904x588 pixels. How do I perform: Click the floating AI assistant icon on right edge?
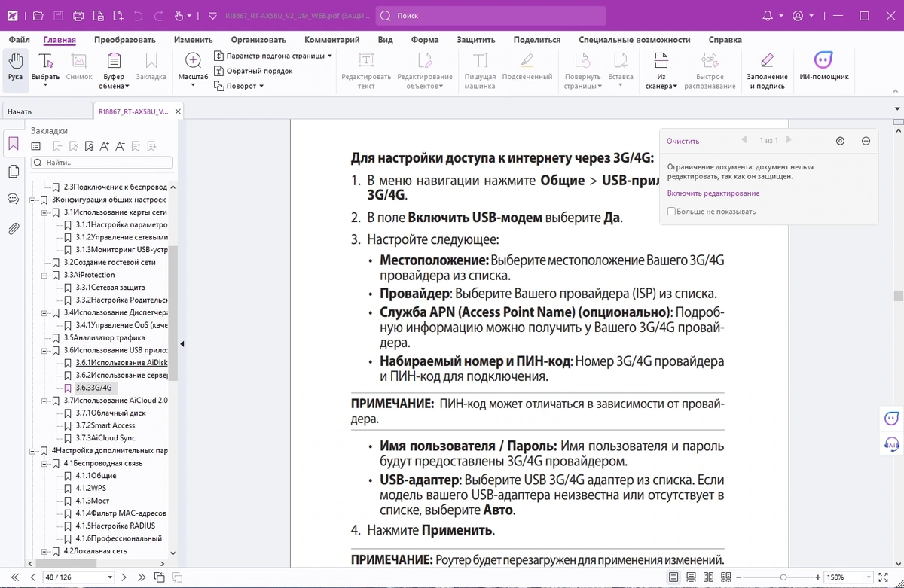[891, 419]
